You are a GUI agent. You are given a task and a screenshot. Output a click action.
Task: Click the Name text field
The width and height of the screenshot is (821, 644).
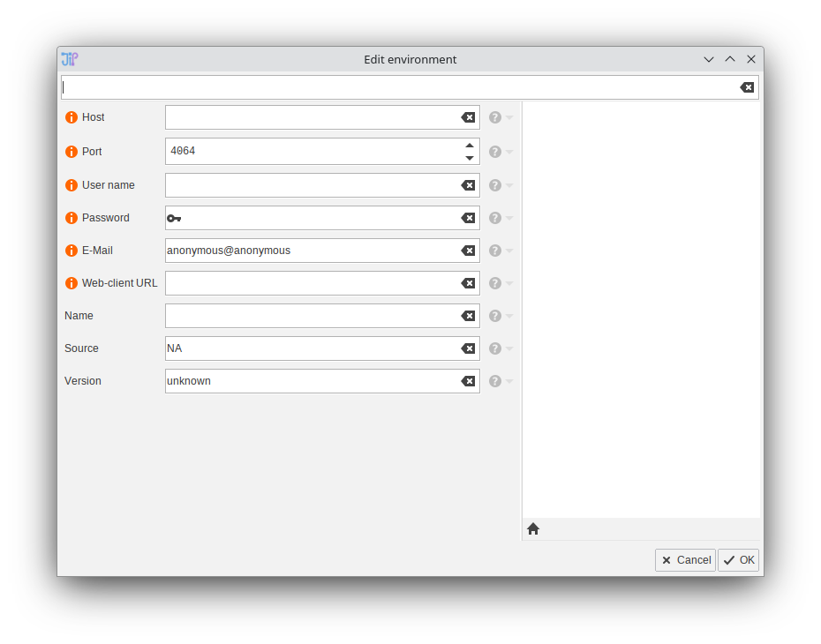click(311, 316)
